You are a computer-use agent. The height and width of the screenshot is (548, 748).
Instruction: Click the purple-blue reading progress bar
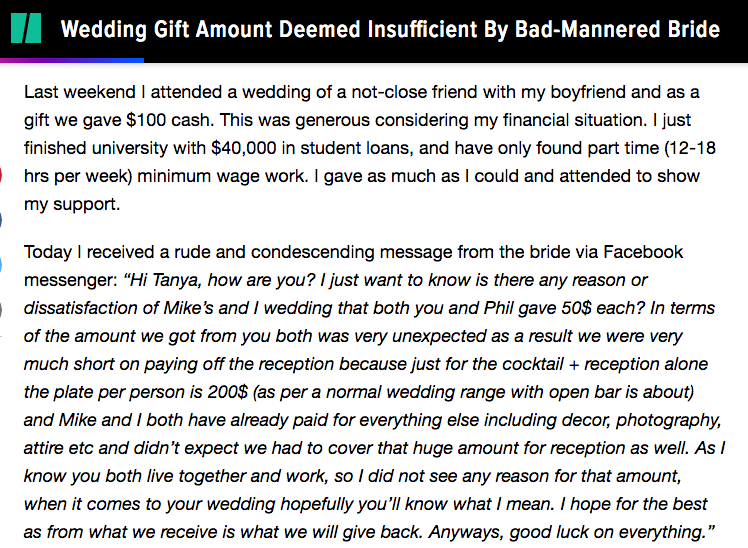point(72,61)
